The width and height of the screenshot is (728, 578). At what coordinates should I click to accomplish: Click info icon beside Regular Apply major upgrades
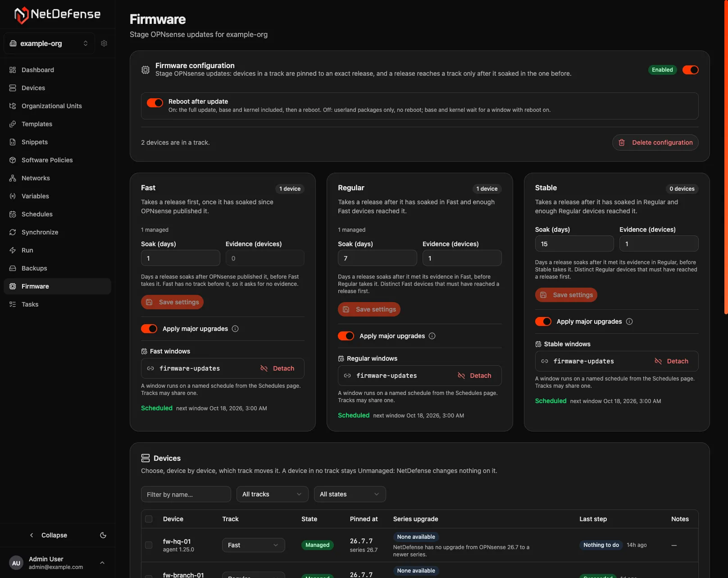[x=432, y=336]
